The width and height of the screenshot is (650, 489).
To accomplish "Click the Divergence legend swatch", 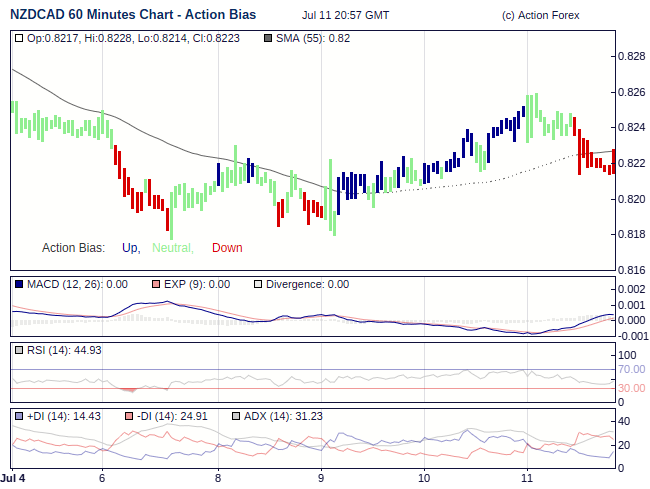I will pos(256,284).
